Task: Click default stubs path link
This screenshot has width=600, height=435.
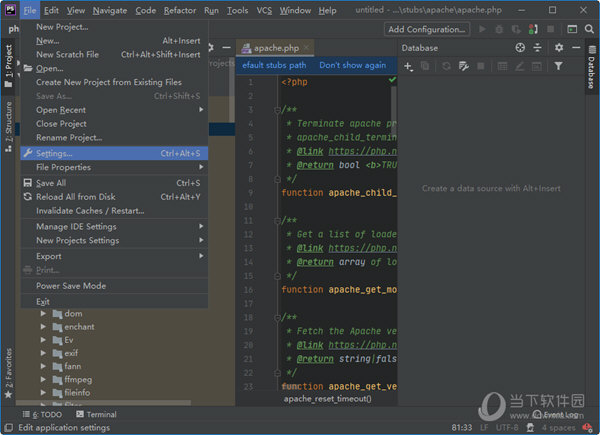Action: (274, 65)
